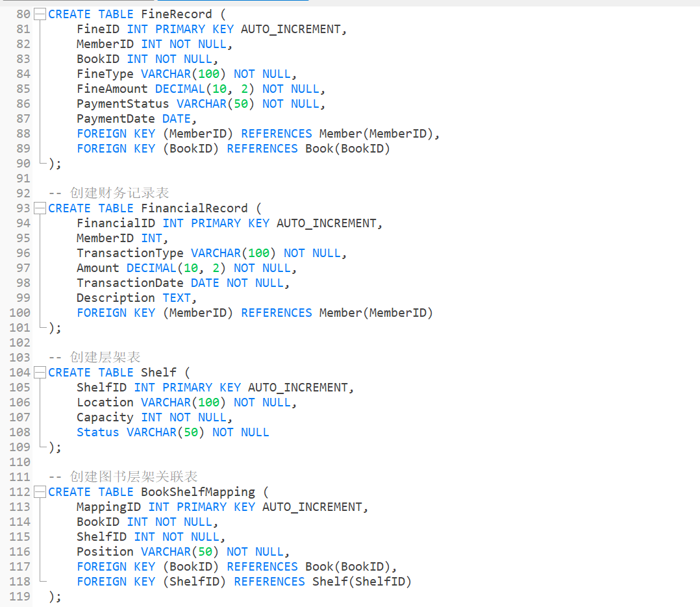Click line number 80 in the gutter
This screenshot has height=607, width=700.
(23, 14)
